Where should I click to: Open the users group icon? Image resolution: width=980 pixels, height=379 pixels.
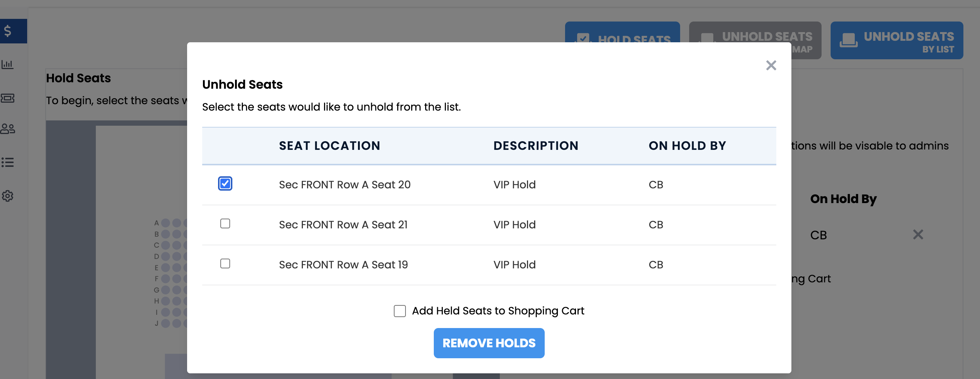pyautogui.click(x=8, y=129)
